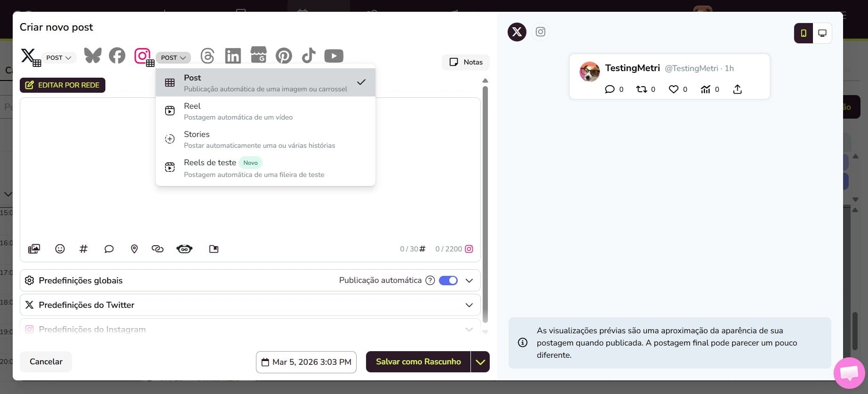The image size is (868, 394).
Task: Expand the Predefinições do Twitter section
Action: [x=469, y=305]
